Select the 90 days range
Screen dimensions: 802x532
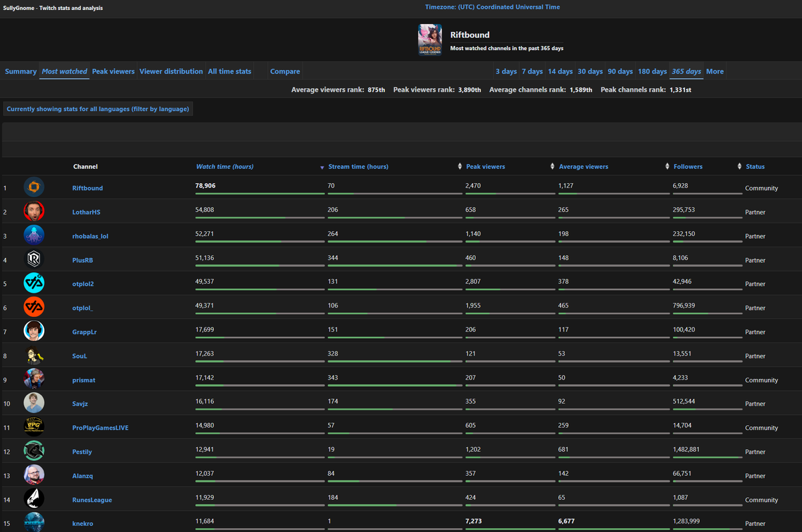pos(620,72)
